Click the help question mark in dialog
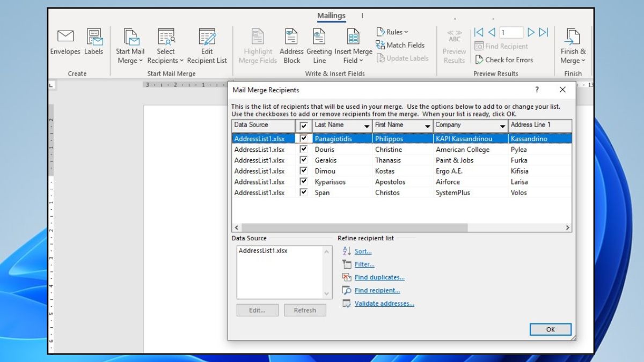Image resolution: width=644 pixels, height=362 pixels. [x=537, y=90]
